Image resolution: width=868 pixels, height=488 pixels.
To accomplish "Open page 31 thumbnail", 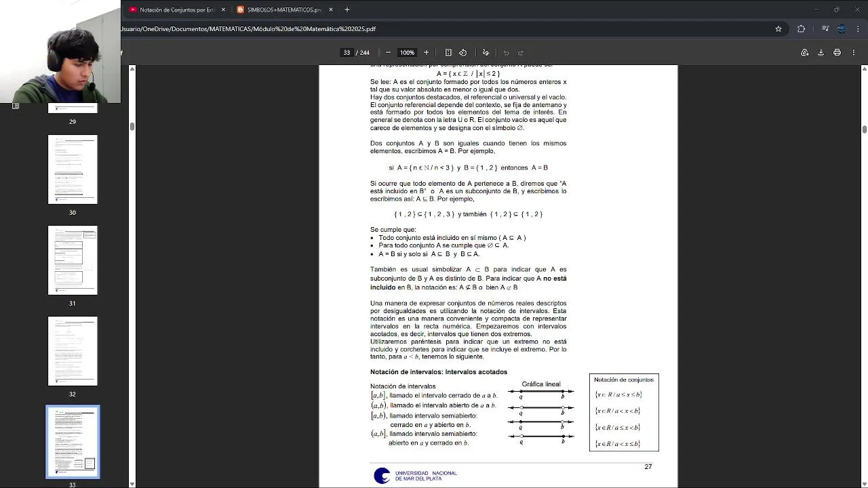I will pos(73,260).
